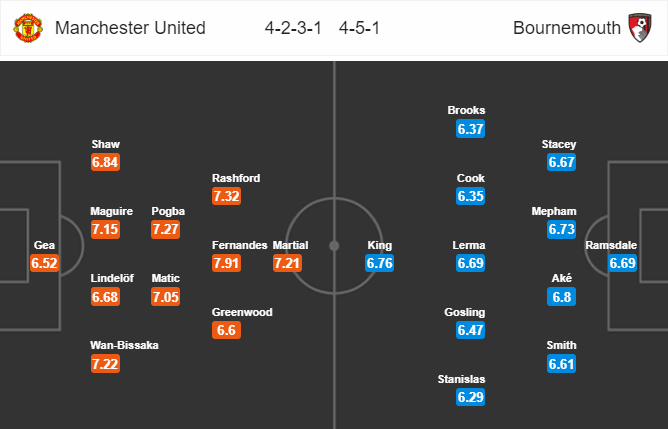This screenshot has width=668, height=429.
Task: Select the Brooks player name
Action: click(467, 110)
